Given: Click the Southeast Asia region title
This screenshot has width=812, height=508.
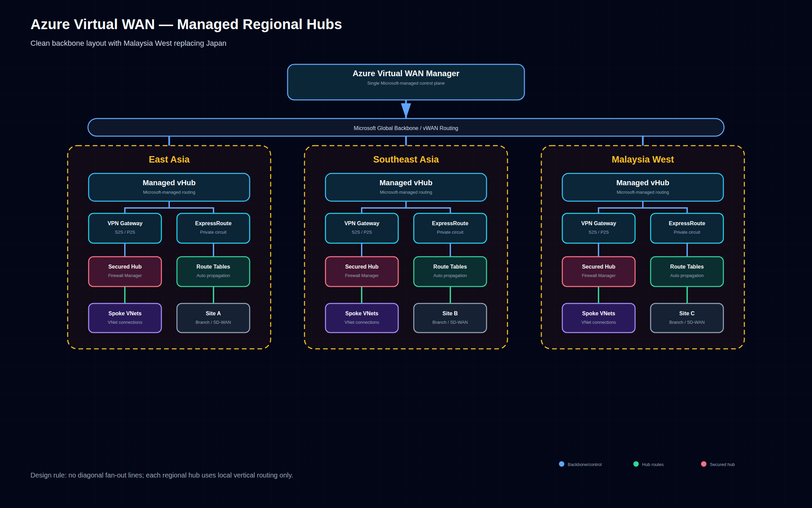Looking at the screenshot, I should 406,159.
